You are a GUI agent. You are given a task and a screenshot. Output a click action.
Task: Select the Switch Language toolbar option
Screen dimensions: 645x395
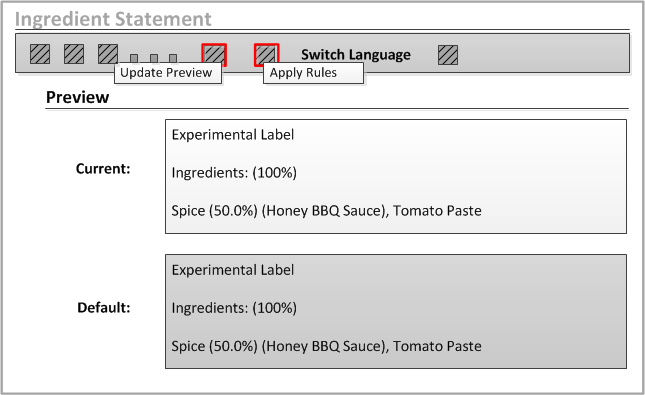tap(355, 55)
